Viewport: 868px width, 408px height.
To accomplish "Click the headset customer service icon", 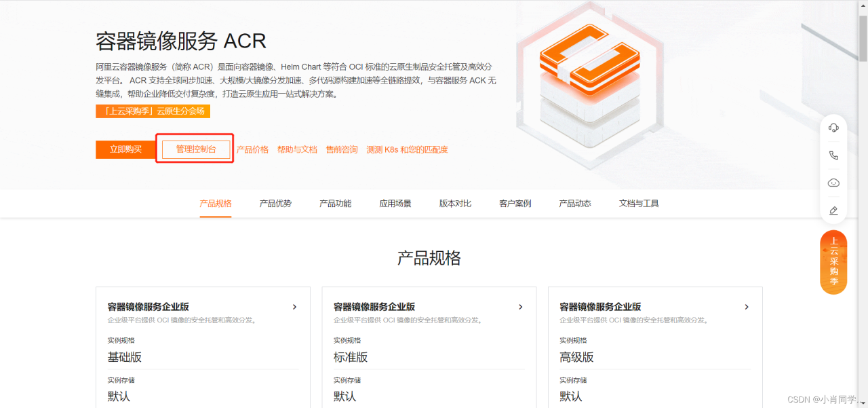I will 833,128.
